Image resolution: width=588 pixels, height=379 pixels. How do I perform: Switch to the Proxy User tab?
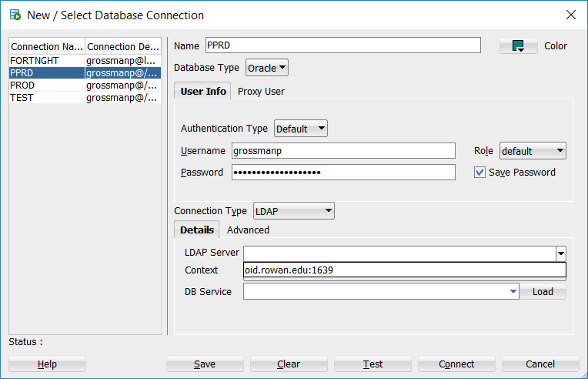pyautogui.click(x=261, y=91)
